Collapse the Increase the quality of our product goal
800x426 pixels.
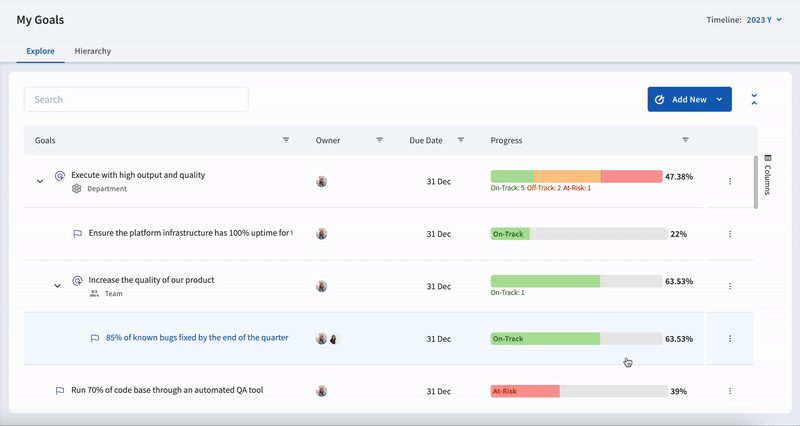coord(57,286)
